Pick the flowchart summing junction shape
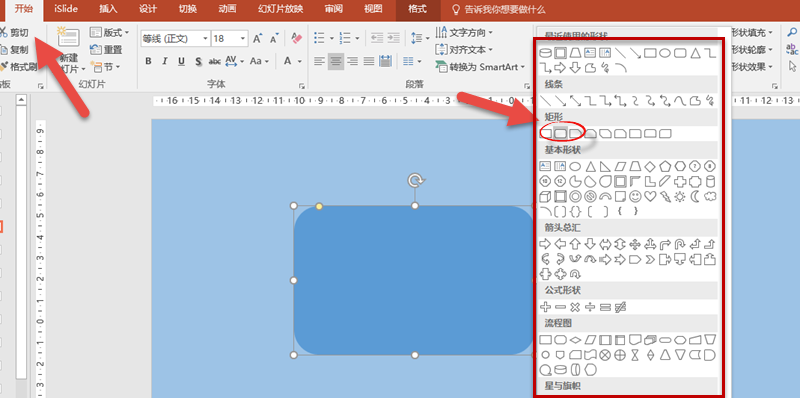Viewport: 800px width, 398px height. [x=605, y=354]
